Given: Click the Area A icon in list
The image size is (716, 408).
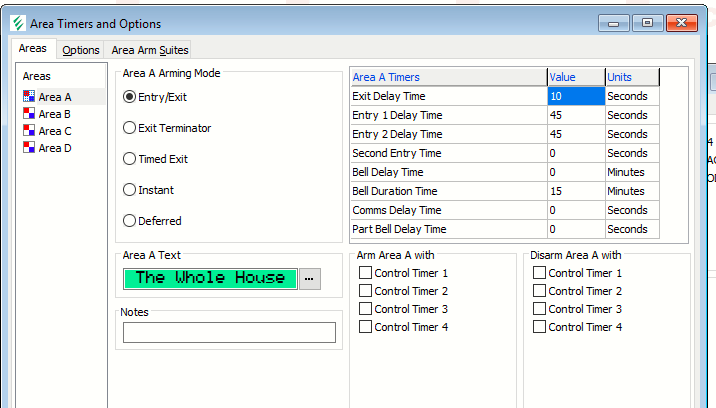Looking at the screenshot, I should [28, 97].
